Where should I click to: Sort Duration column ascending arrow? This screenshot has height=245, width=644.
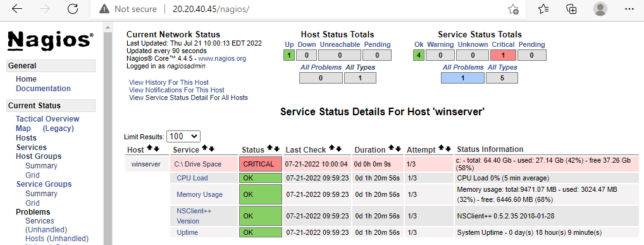tap(392, 148)
